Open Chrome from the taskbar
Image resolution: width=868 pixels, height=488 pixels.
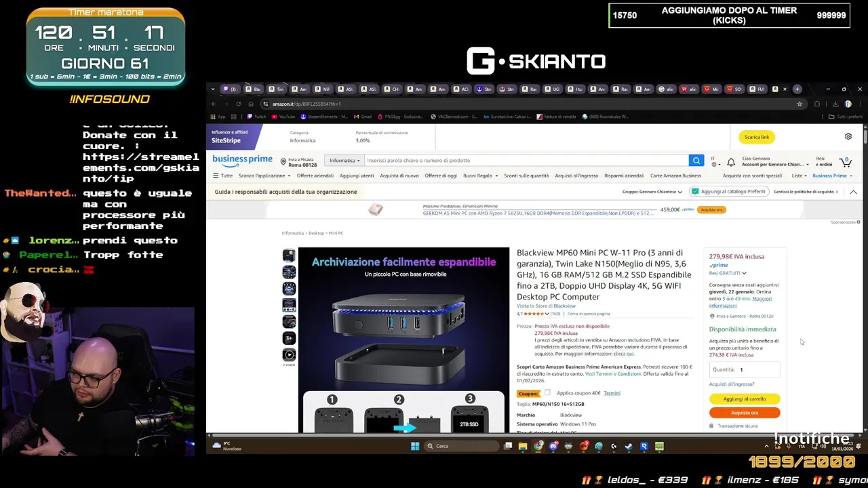[538, 446]
